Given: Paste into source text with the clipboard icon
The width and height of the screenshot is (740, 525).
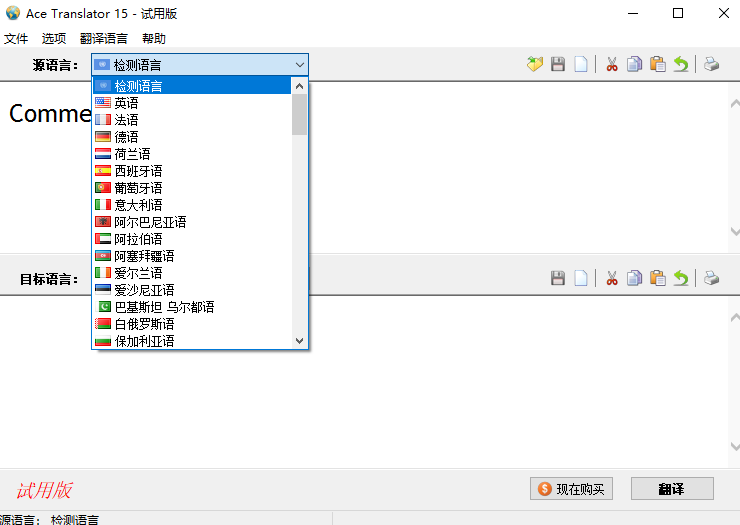Looking at the screenshot, I should pos(657,65).
